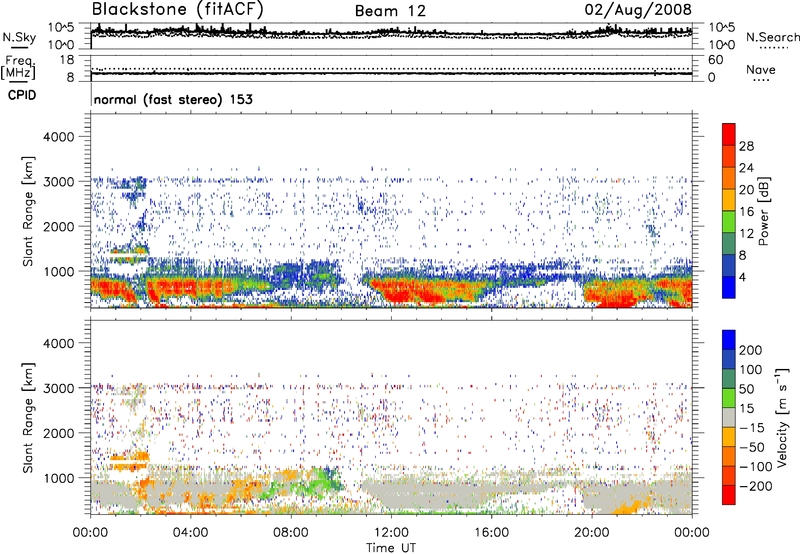Click 'normal (fast stereo) 153' text
Screen dimensions: 800x554
coord(173,99)
